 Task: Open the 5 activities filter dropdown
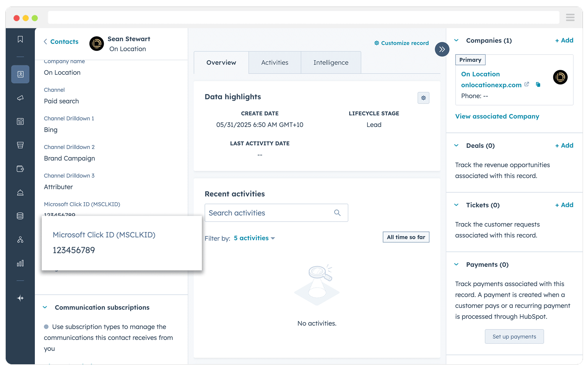254,238
